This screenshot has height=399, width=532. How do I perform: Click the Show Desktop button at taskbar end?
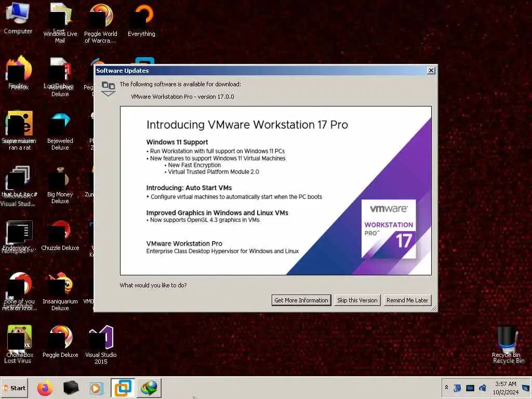point(527,388)
